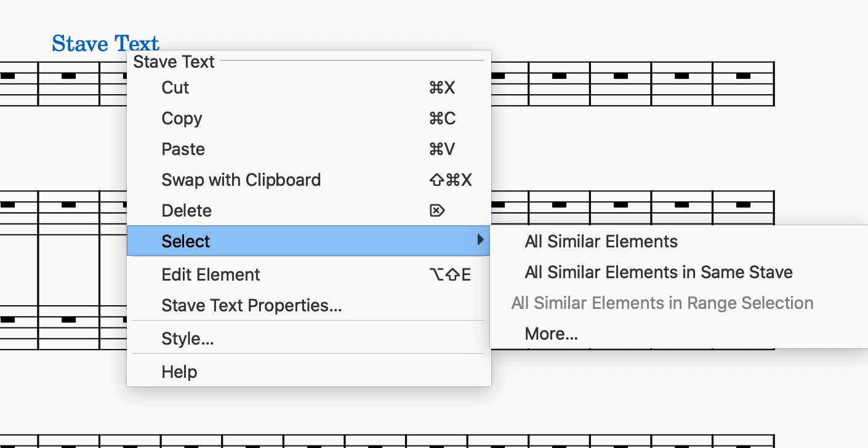Delete the stave text
868x448 pixels.
(187, 210)
